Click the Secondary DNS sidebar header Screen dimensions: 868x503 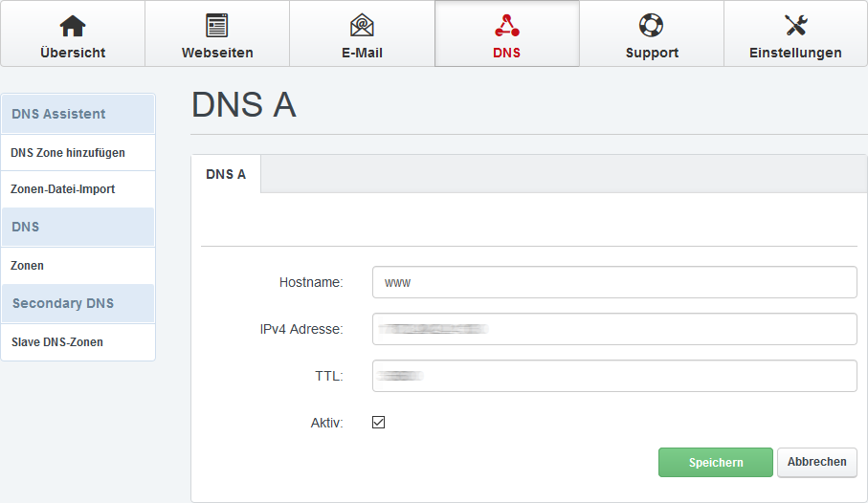click(63, 303)
